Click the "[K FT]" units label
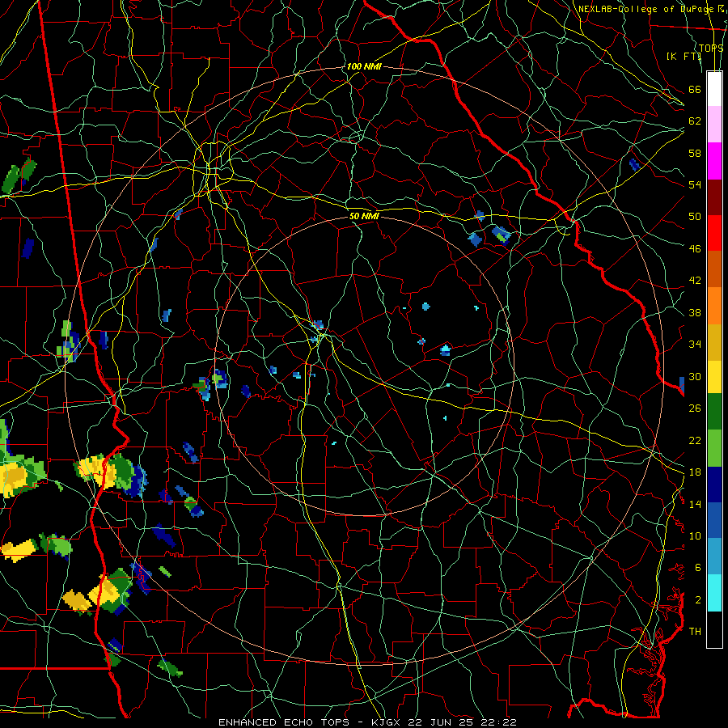Screen dimensions: 728x728 click(x=684, y=56)
